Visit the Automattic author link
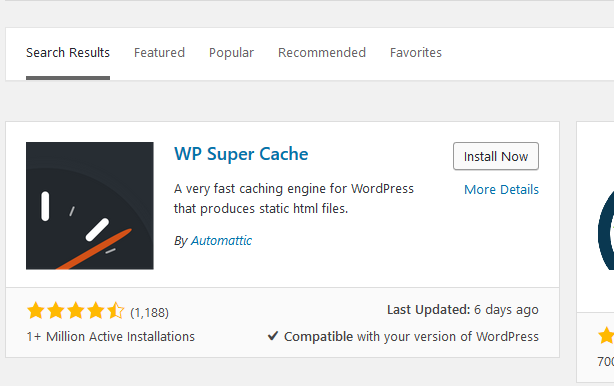Image resolution: width=614 pixels, height=386 pixels. point(221,240)
